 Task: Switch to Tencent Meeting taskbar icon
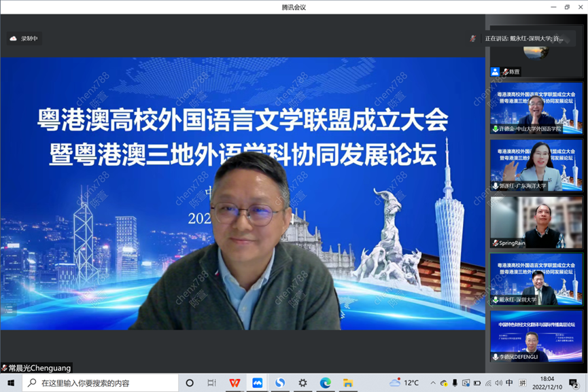(258, 382)
